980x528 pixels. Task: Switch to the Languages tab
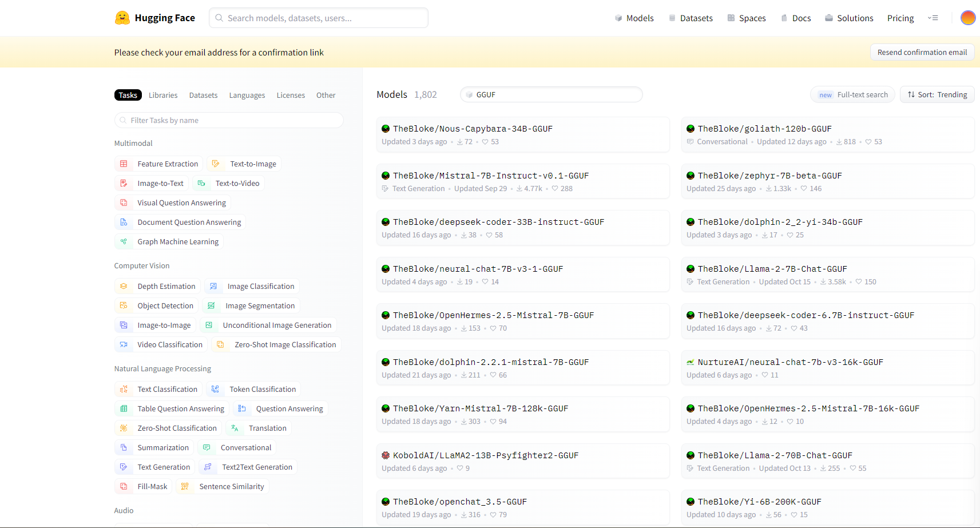coord(247,95)
